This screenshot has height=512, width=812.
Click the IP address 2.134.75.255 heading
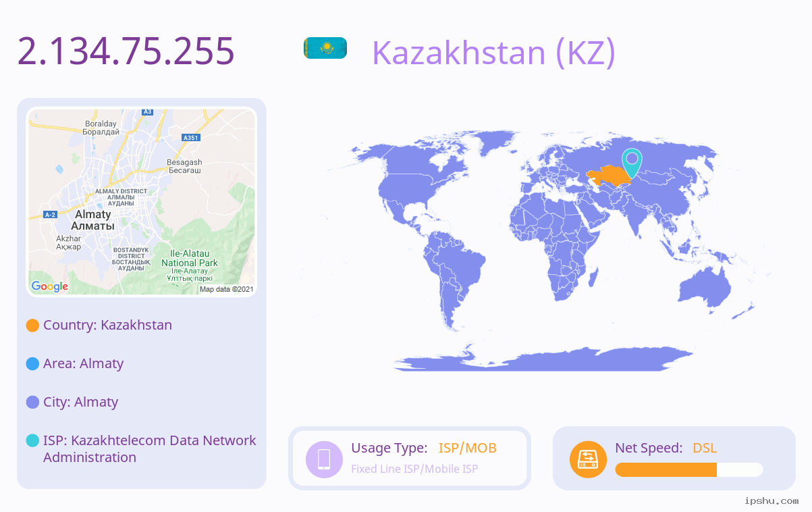126,51
